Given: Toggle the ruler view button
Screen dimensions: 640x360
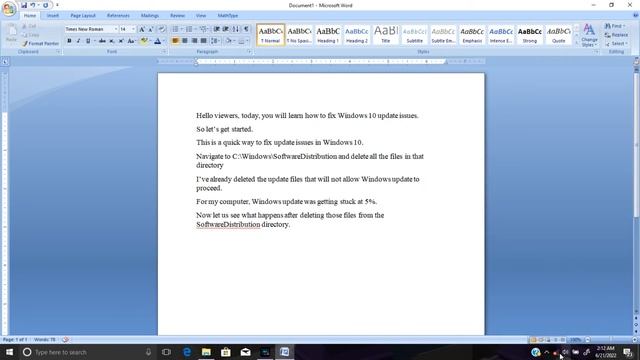Looking at the screenshot, I should coord(636,62).
